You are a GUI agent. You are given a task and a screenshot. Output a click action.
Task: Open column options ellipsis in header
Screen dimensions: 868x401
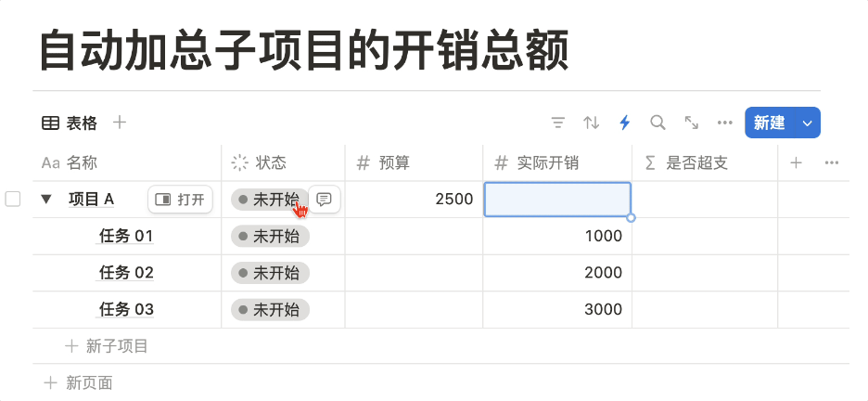(x=831, y=163)
